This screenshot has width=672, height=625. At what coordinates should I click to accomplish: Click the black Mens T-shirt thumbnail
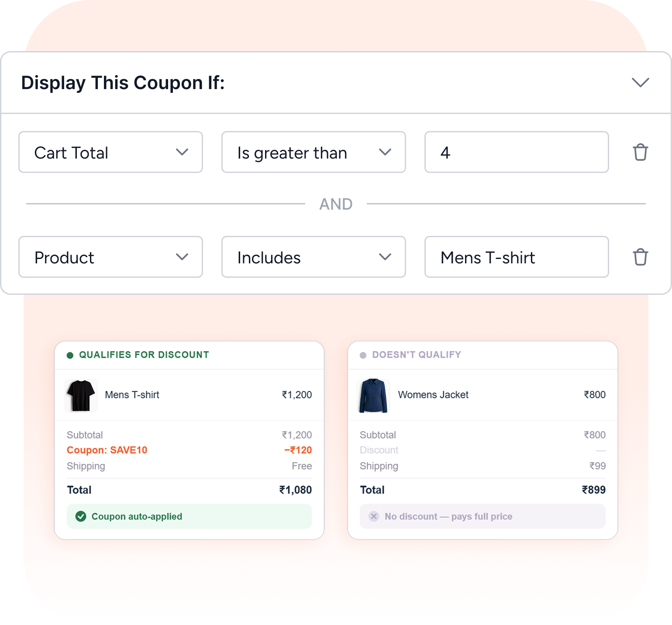point(81,395)
